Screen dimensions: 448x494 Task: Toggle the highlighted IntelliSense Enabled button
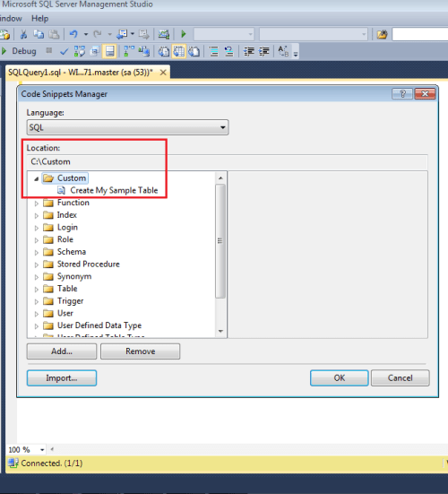[109, 51]
